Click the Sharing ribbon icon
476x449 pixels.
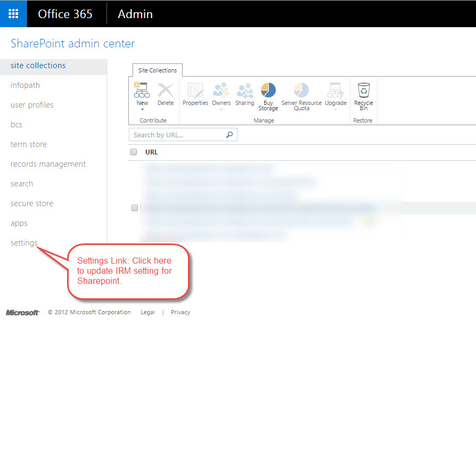pyautogui.click(x=245, y=90)
